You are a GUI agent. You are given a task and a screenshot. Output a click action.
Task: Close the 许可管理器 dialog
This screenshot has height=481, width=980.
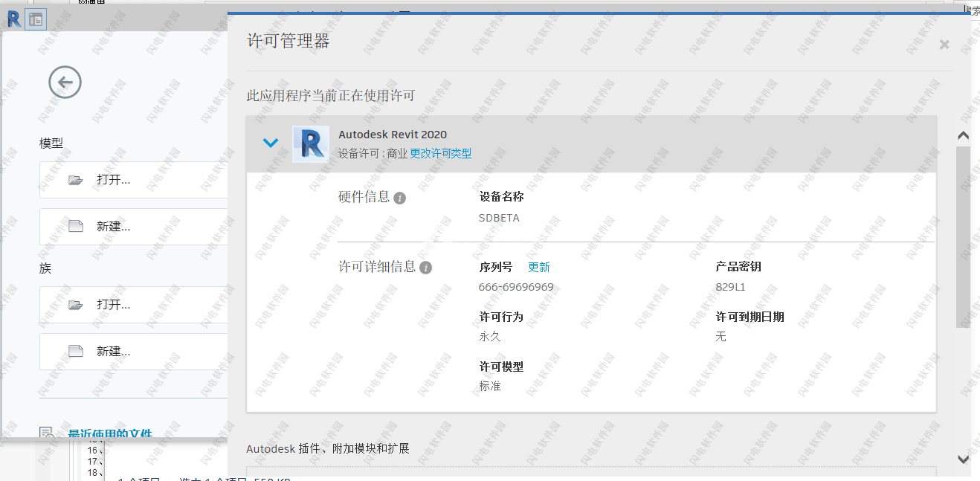point(944,45)
